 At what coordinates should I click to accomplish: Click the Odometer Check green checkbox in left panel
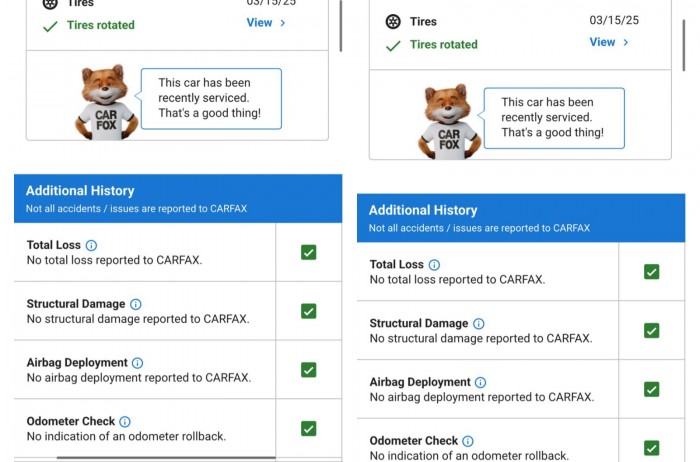(x=308, y=428)
